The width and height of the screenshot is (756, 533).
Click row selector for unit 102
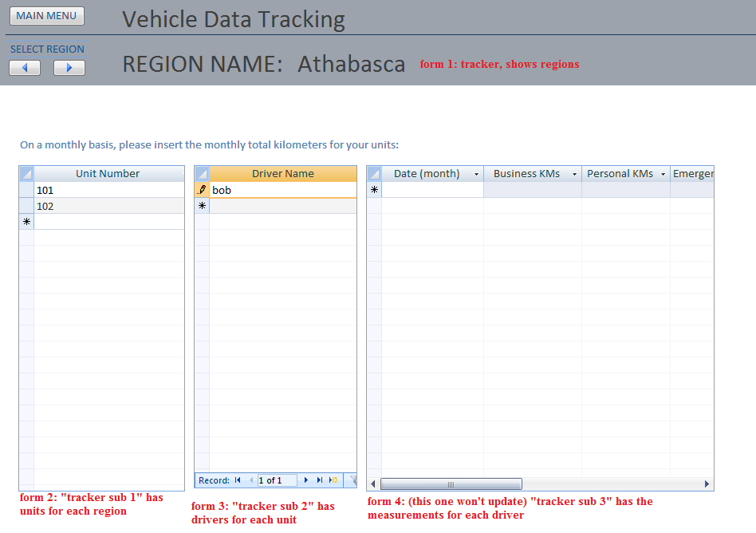26,206
